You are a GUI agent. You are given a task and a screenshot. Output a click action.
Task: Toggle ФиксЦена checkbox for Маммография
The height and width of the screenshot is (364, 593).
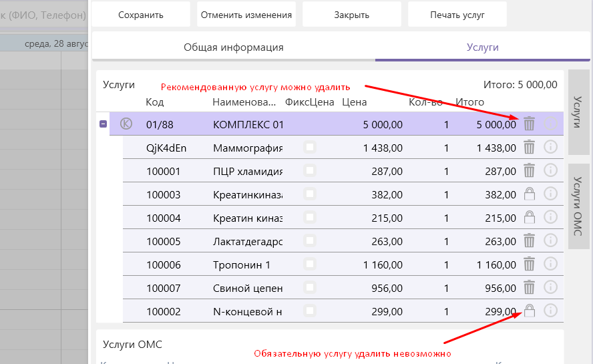click(x=310, y=147)
